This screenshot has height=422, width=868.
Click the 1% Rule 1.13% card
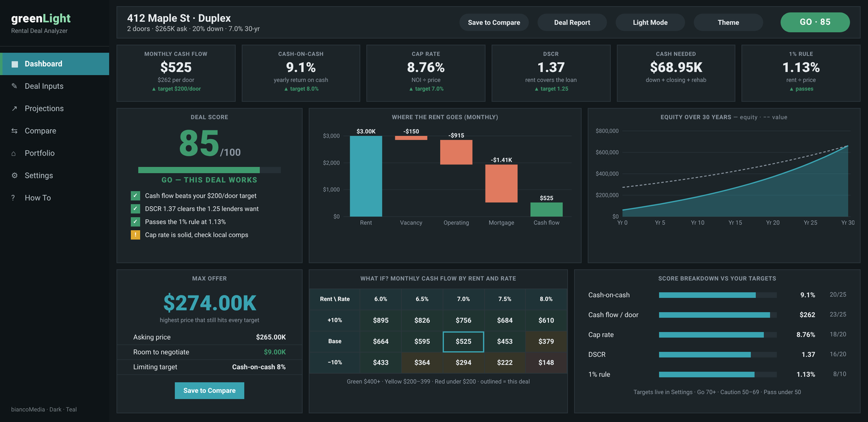(x=801, y=73)
